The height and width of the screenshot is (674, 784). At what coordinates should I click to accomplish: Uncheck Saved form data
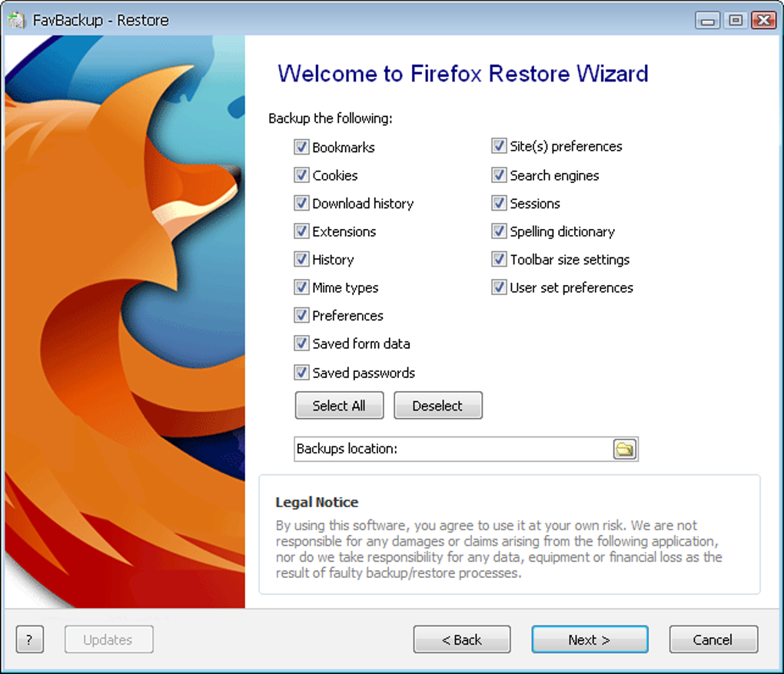[x=301, y=343]
